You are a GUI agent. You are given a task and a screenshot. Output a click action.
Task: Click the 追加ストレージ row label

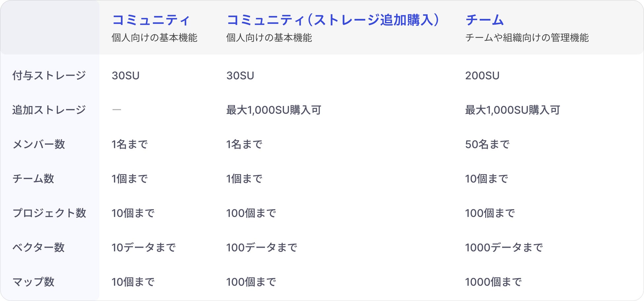[x=49, y=110]
